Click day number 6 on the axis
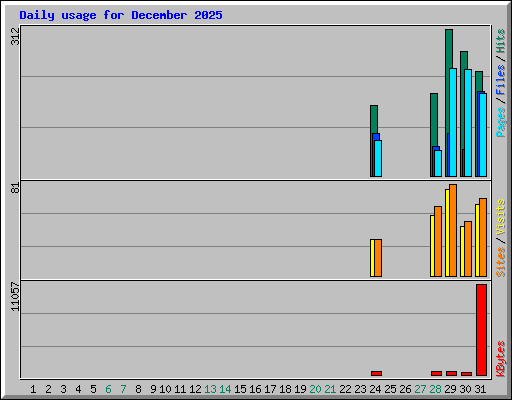 click(108, 389)
